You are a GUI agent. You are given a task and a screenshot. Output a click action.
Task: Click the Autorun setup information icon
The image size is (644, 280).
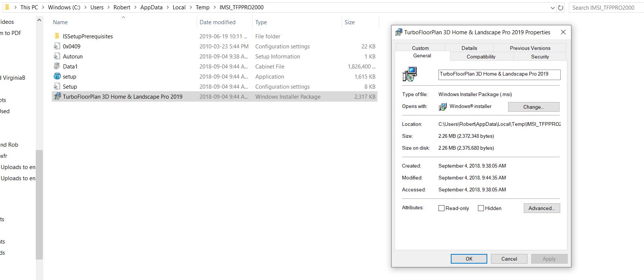click(x=57, y=56)
